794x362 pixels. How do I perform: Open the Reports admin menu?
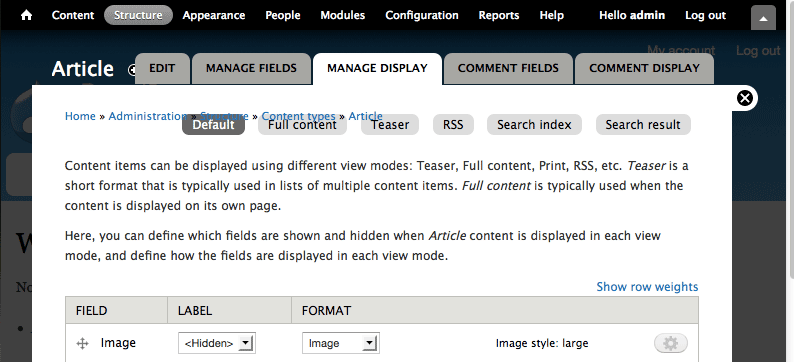point(499,15)
